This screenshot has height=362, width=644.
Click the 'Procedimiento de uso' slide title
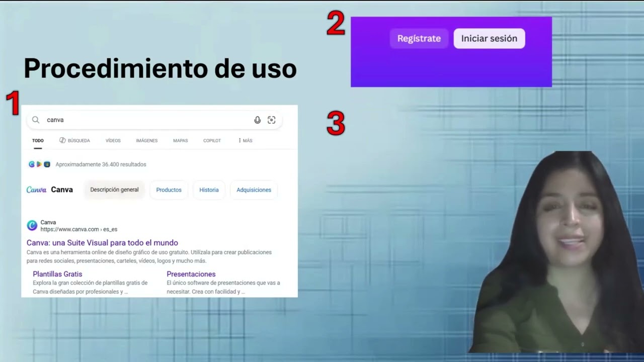160,68
